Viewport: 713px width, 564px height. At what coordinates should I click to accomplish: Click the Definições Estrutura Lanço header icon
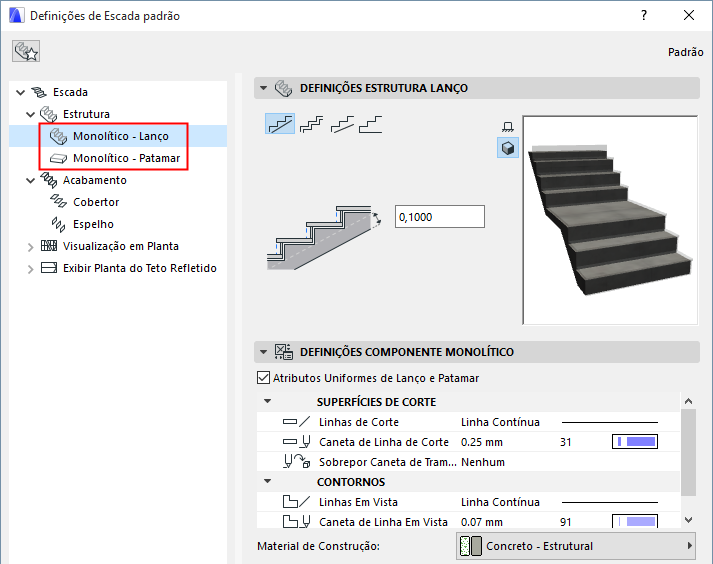point(283,88)
